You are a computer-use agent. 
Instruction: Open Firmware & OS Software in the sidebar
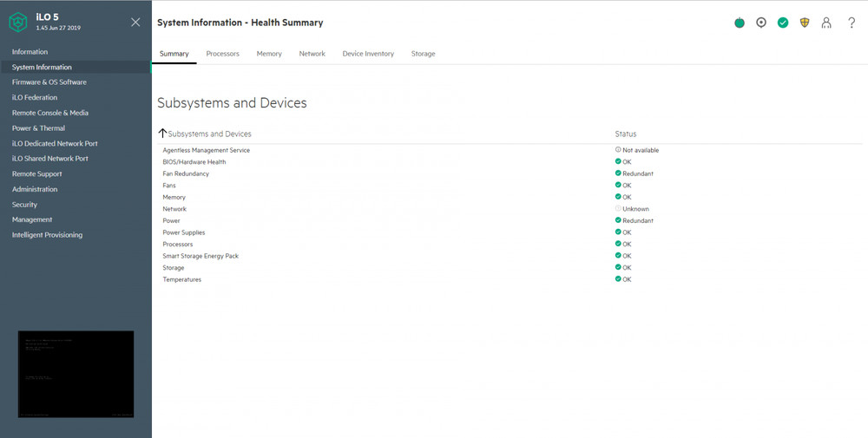tap(49, 82)
